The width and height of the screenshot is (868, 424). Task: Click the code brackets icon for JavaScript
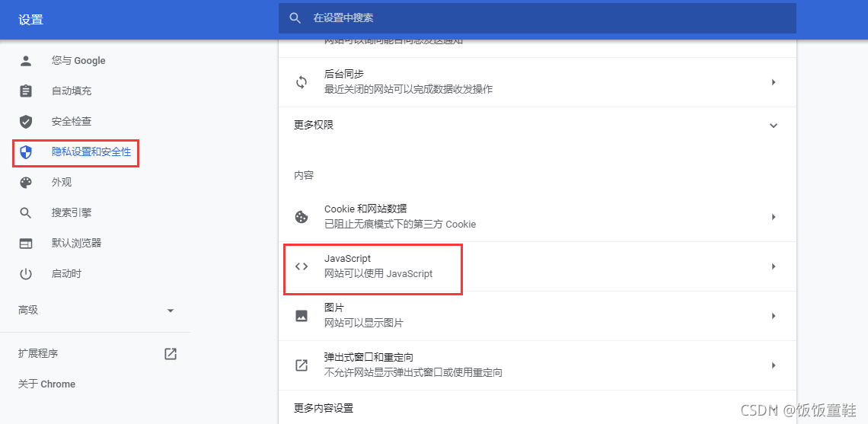tap(302, 266)
